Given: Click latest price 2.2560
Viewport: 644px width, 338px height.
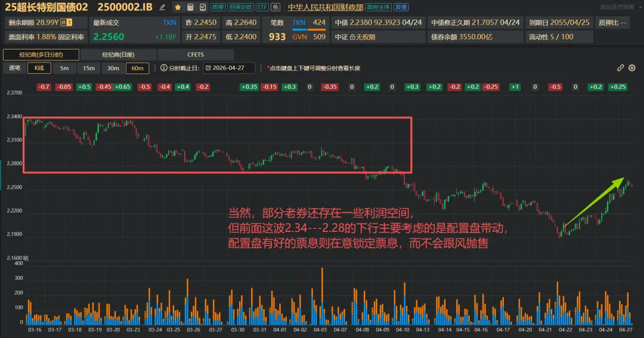Looking at the screenshot, I should [x=109, y=37].
